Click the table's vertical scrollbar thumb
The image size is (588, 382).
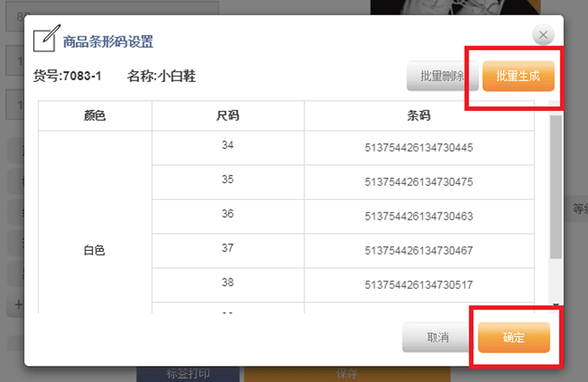point(555,187)
